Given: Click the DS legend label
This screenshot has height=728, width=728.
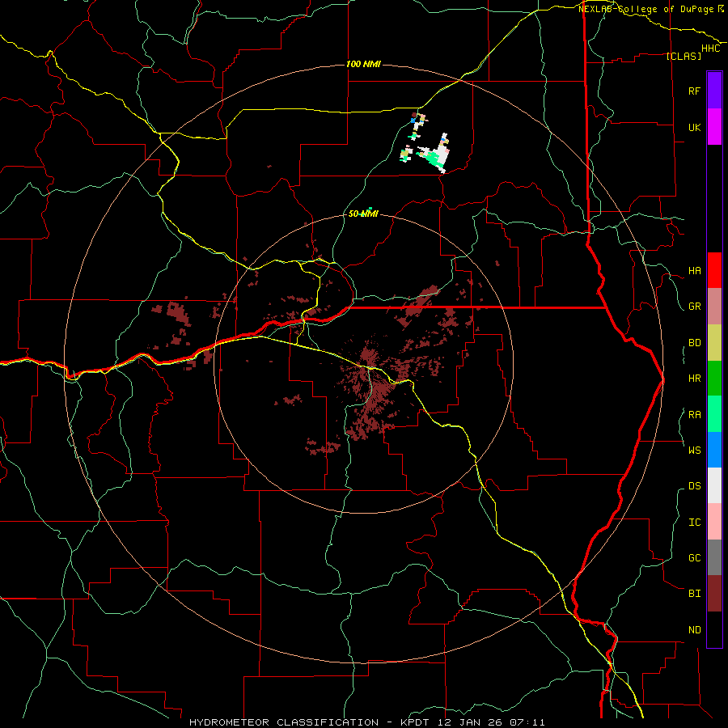Looking at the screenshot, I should [x=694, y=486].
